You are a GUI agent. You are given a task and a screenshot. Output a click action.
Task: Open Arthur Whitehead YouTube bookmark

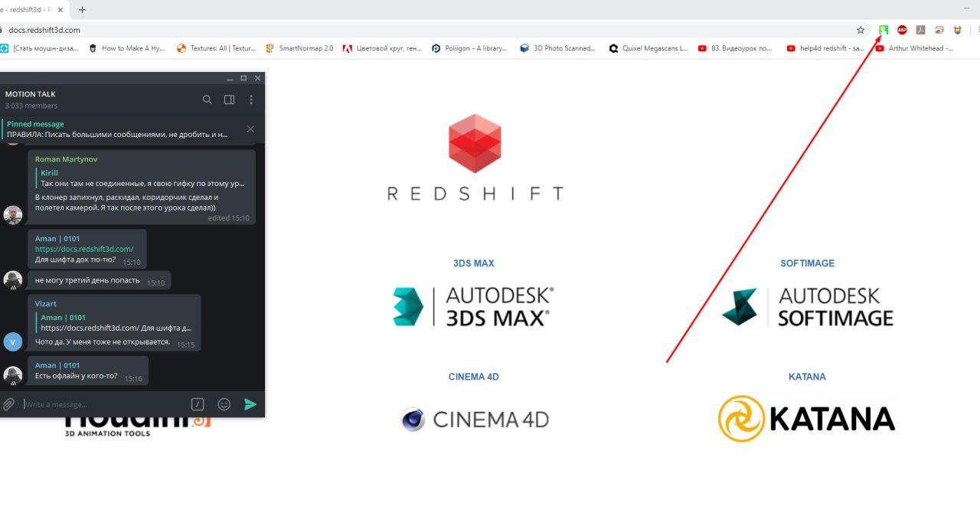914,48
